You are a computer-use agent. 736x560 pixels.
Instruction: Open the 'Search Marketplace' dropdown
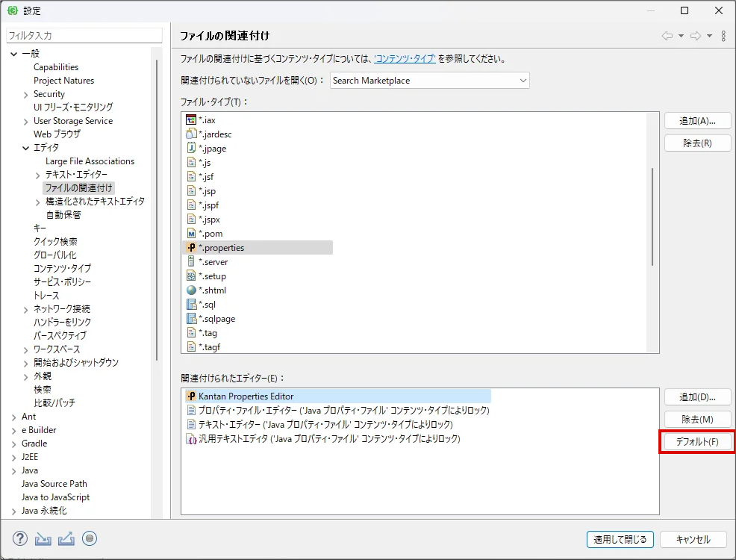429,81
